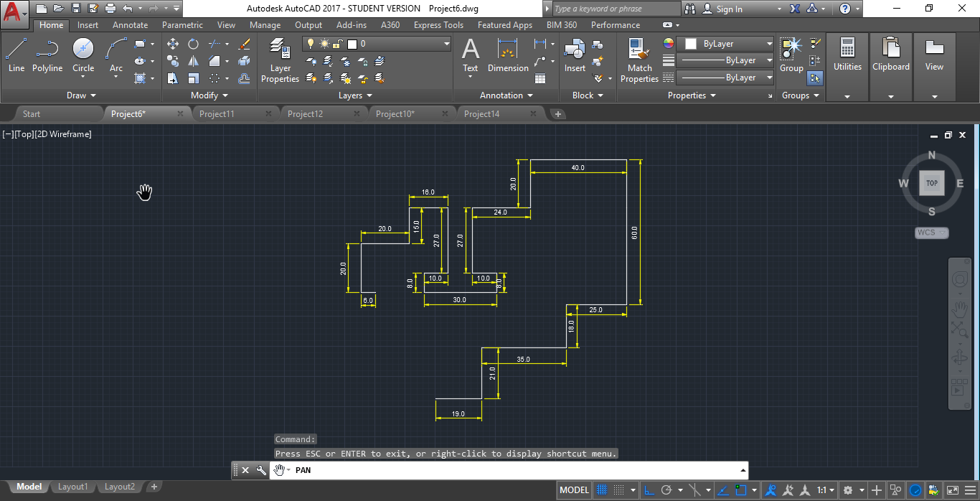Viewport: 980px width, 501px height.
Task: Switch to Layout1
Action: [x=72, y=486]
